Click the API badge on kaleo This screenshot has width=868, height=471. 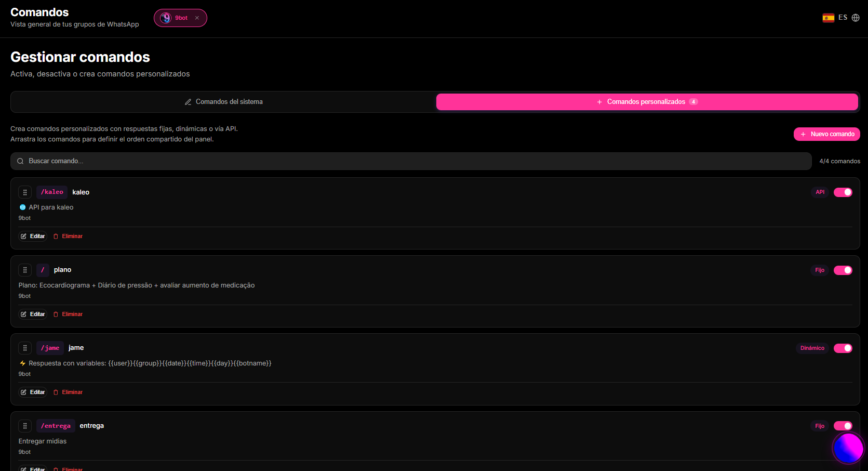(x=820, y=192)
